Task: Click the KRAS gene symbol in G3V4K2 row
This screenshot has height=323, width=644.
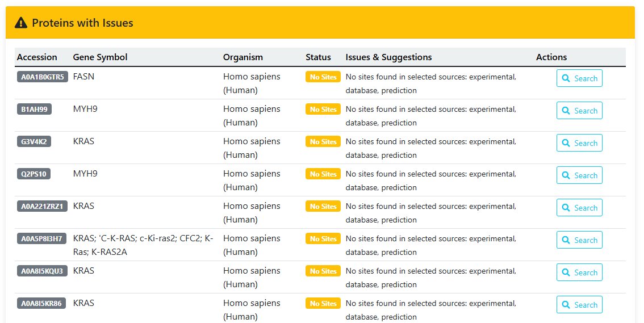Action: (x=83, y=141)
